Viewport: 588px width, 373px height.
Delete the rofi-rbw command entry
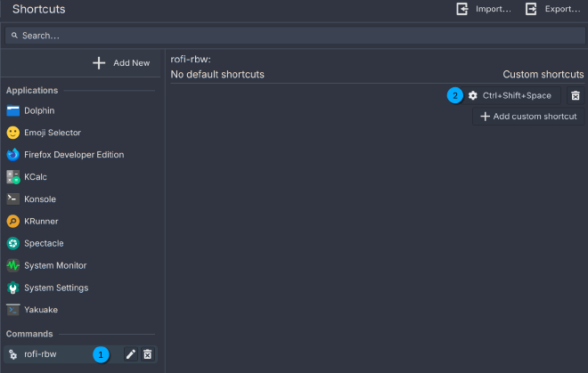tap(148, 354)
